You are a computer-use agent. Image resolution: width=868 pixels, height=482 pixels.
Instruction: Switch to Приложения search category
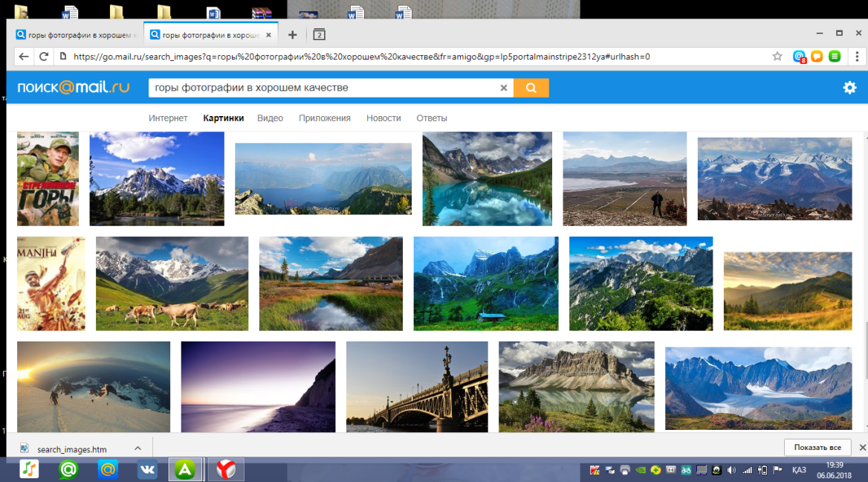click(x=325, y=118)
